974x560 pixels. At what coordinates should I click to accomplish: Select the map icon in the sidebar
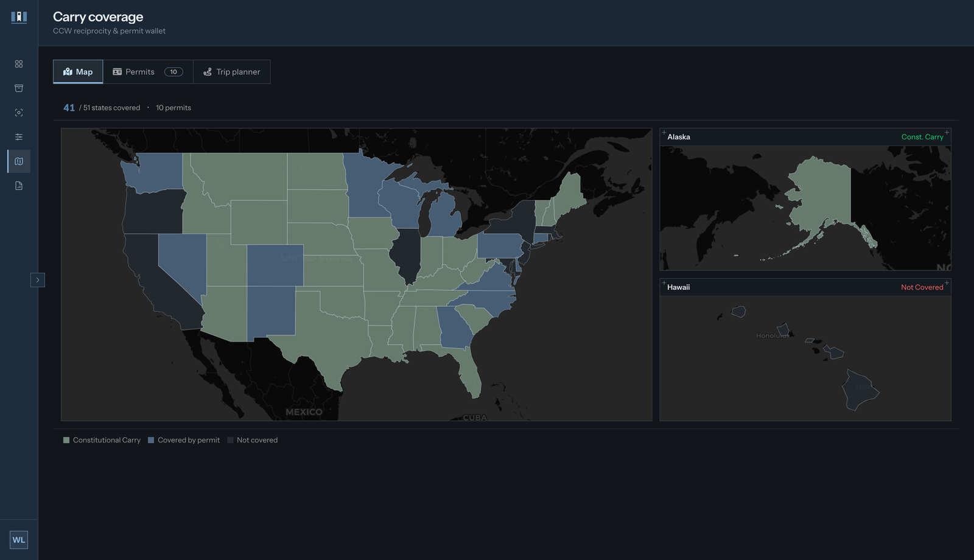[x=19, y=161]
